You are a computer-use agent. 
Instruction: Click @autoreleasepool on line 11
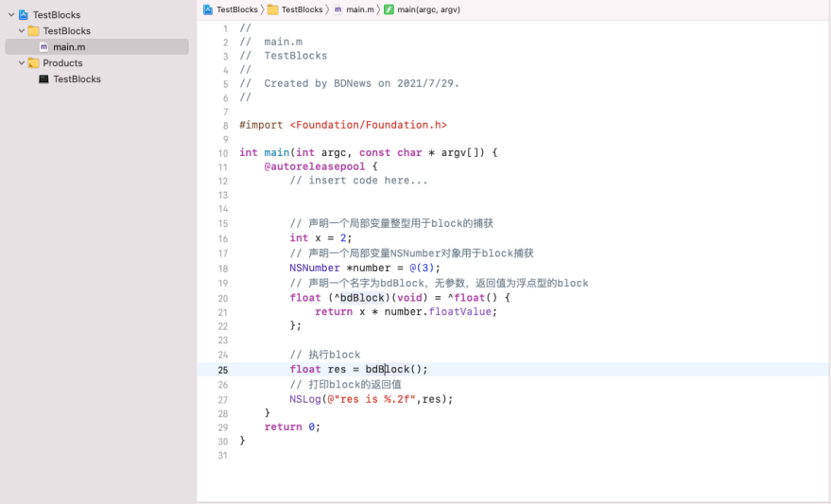pos(315,166)
